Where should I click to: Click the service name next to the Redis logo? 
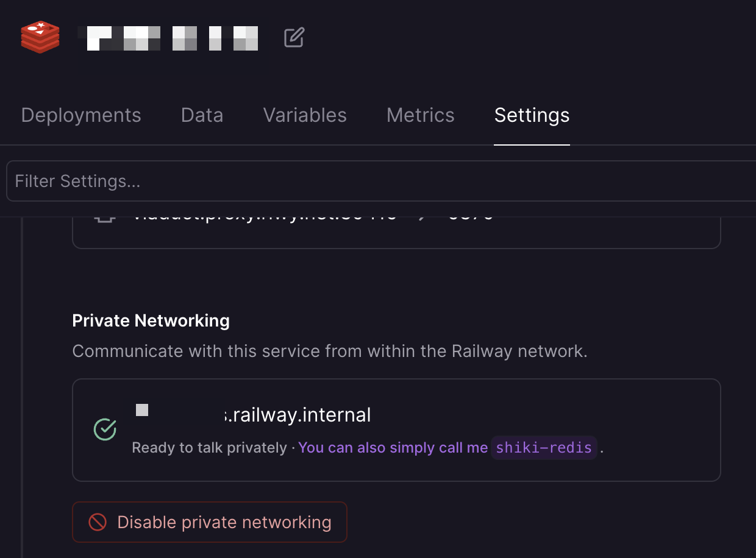click(168, 37)
